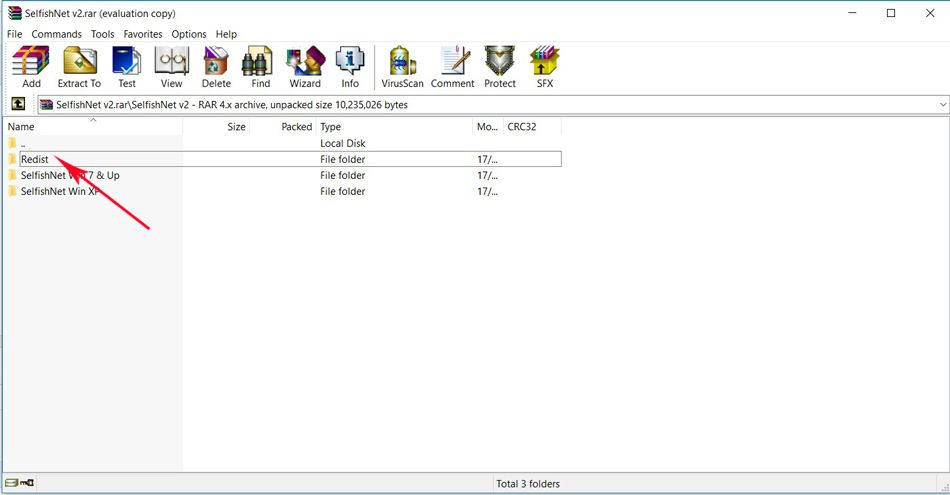Open the Commands menu

(56, 34)
